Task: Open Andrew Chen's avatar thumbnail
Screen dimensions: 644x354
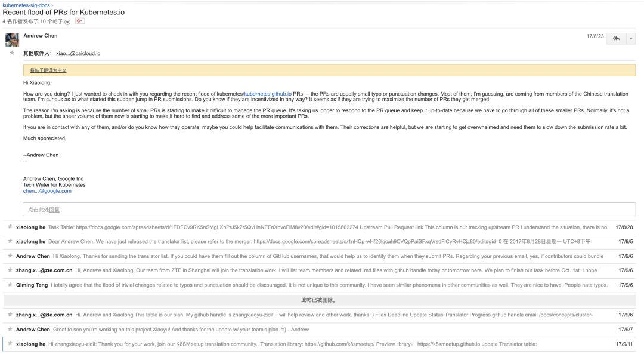Action: [x=12, y=40]
